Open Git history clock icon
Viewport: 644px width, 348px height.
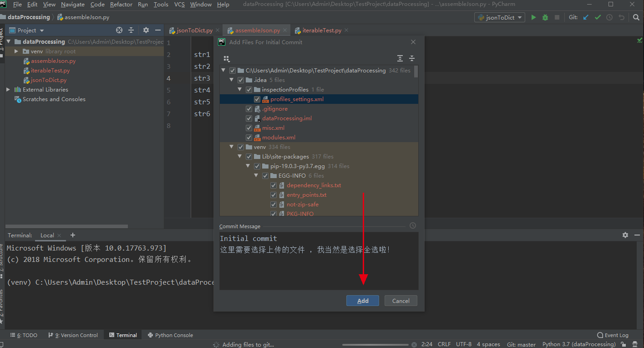(x=609, y=17)
